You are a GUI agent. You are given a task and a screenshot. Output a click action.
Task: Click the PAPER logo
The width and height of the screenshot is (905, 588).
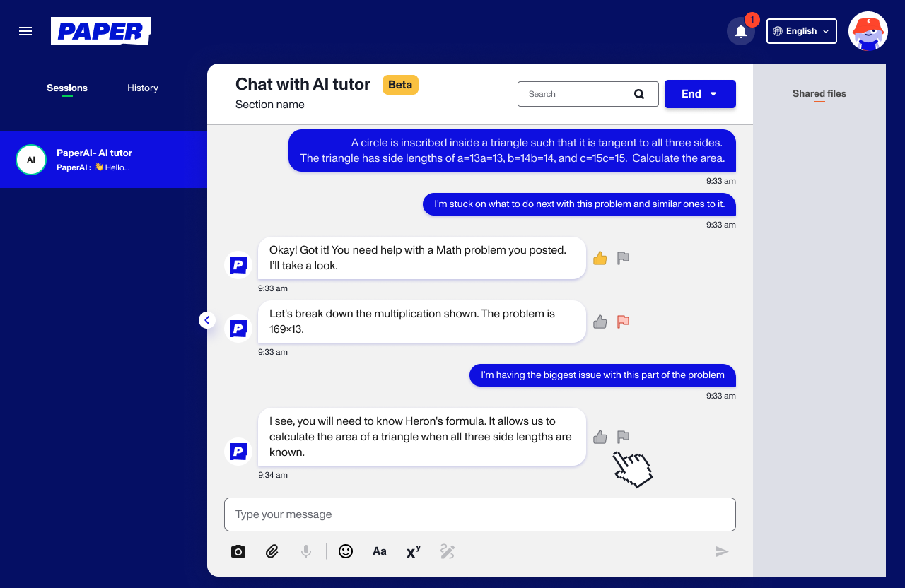tap(101, 31)
